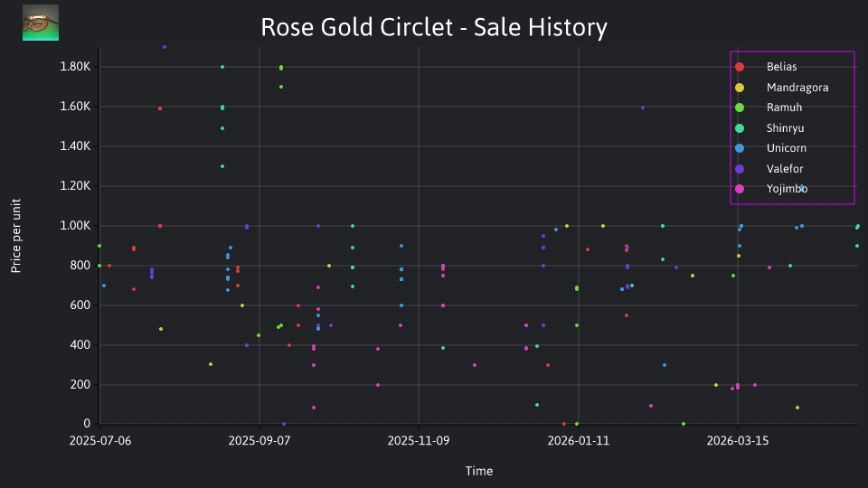Viewport: 868px width, 488px height.
Task: Click the Unicorn legend color dot
Action: tap(740, 148)
